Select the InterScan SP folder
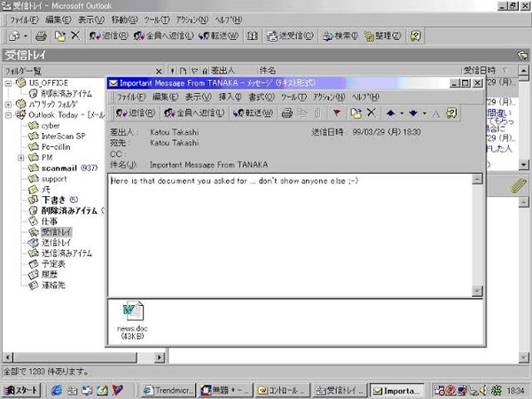The image size is (532, 399). click(x=63, y=136)
